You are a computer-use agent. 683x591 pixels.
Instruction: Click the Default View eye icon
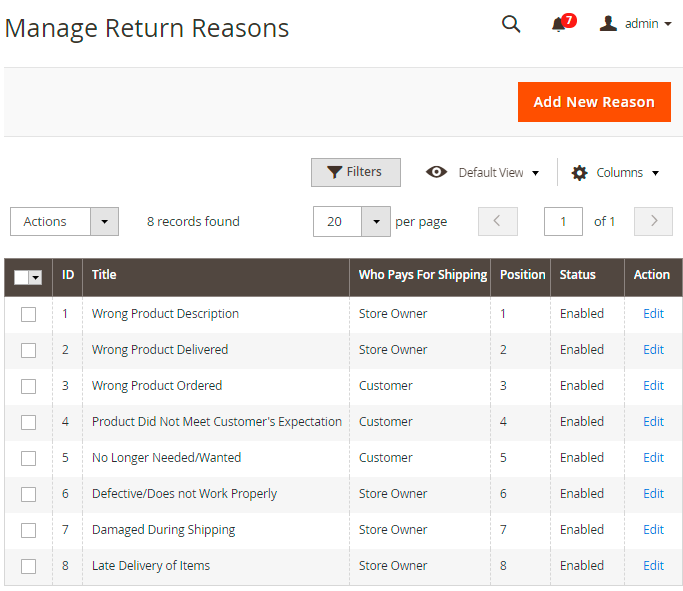436,172
